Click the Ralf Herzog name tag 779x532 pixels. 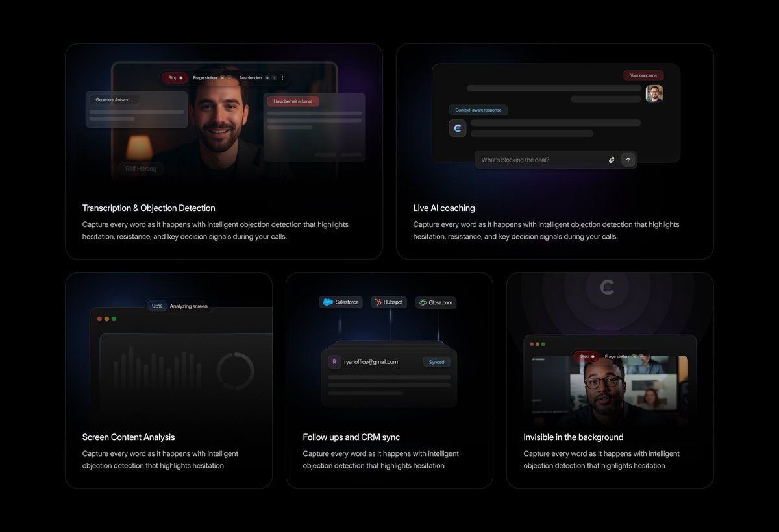tap(142, 169)
